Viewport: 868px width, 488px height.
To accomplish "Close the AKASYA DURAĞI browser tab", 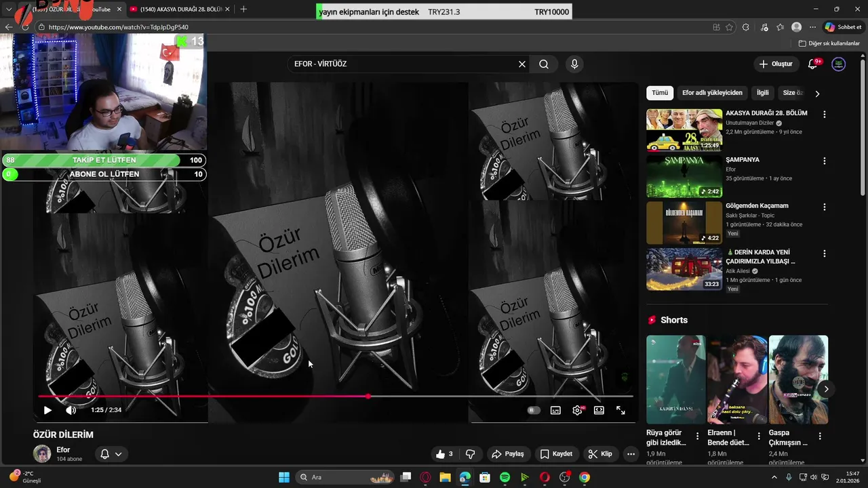I will (x=226, y=9).
